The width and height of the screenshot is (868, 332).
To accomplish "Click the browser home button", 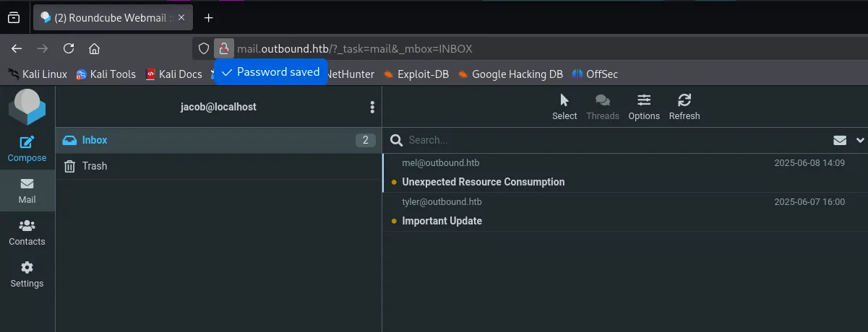I will click(94, 49).
